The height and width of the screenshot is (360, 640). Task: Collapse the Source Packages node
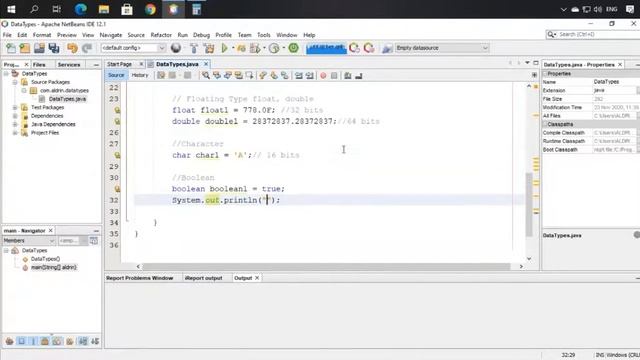tap(15, 82)
